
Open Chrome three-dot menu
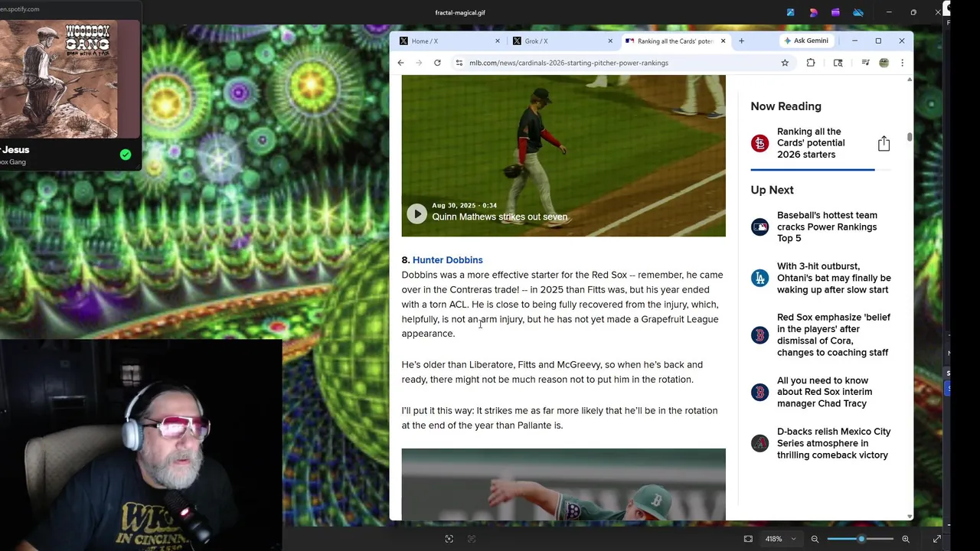902,63
